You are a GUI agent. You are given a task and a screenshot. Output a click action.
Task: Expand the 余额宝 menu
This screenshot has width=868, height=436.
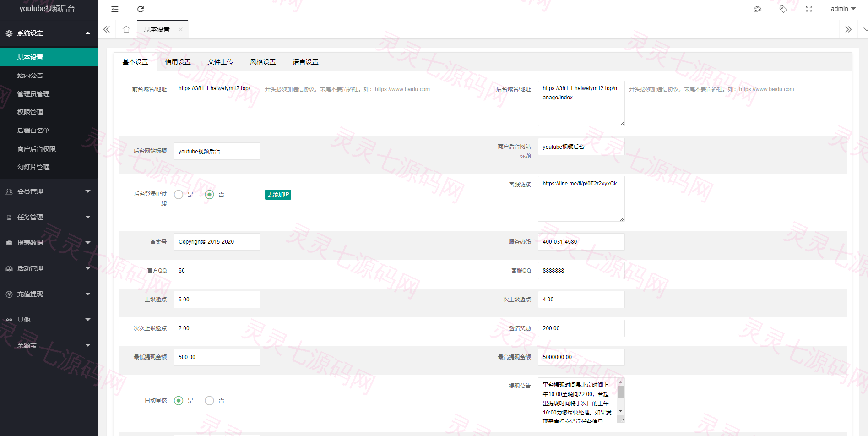pos(88,345)
